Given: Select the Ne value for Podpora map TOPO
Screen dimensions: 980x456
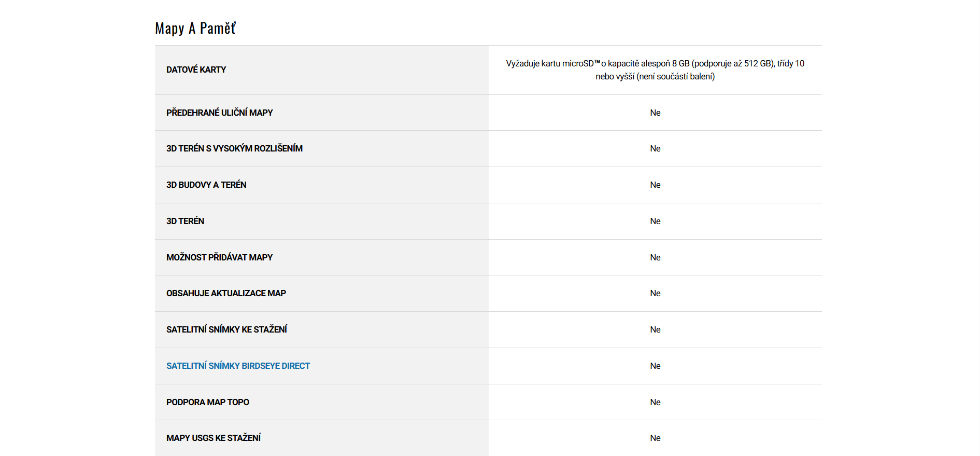Looking at the screenshot, I should pos(655,402).
